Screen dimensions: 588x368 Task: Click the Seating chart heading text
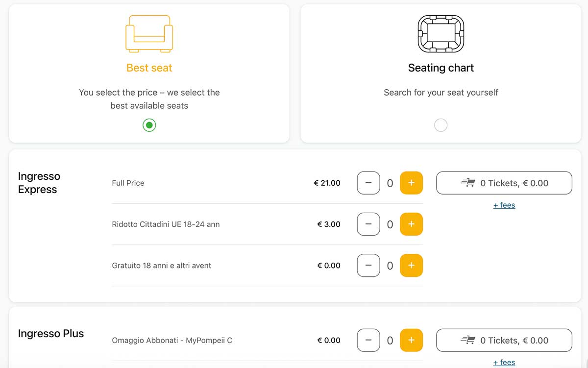441,68
